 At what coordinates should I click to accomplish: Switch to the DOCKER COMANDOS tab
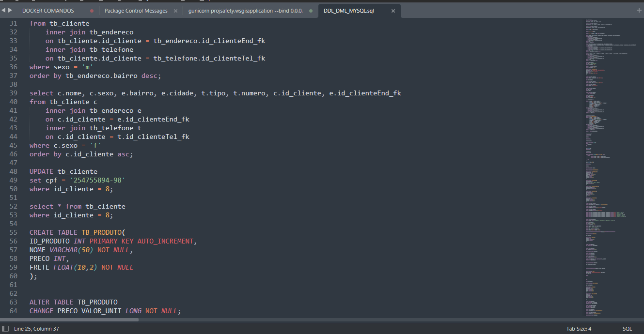point(48,11)
